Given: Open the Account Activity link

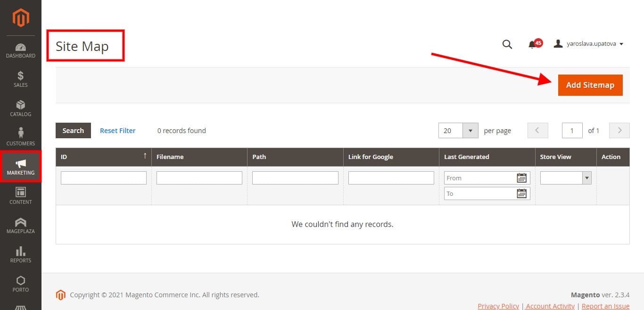Looking at the screenshot, I should point(550,306).
